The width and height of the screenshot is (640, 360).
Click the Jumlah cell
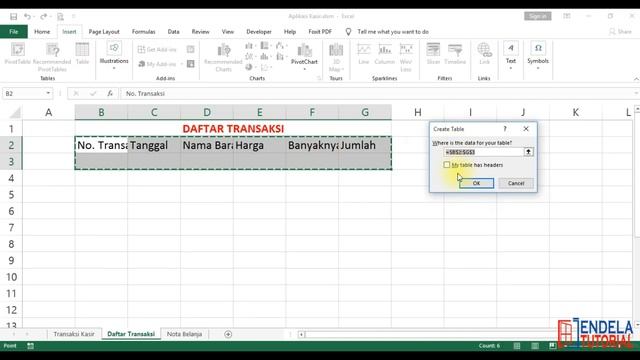pos(365,145)
